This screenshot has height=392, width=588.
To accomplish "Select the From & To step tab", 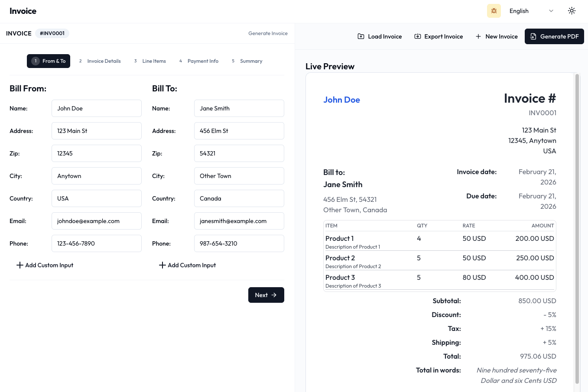I will tap(49, 61).
